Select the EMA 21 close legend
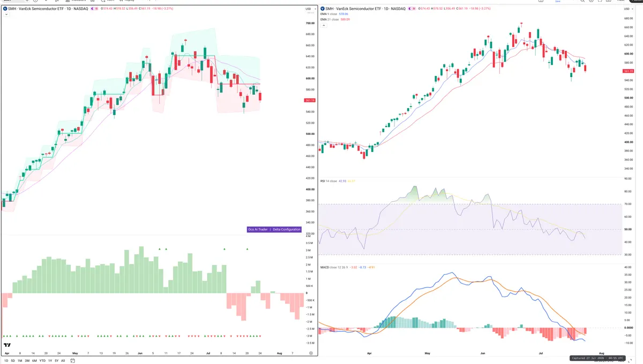Viewport: 643px width, 364px height. pos(328,19)
